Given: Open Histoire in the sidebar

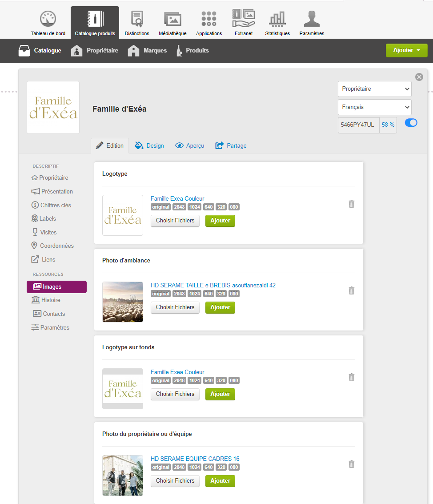Looking at the screenshot, I should point(46,300).
